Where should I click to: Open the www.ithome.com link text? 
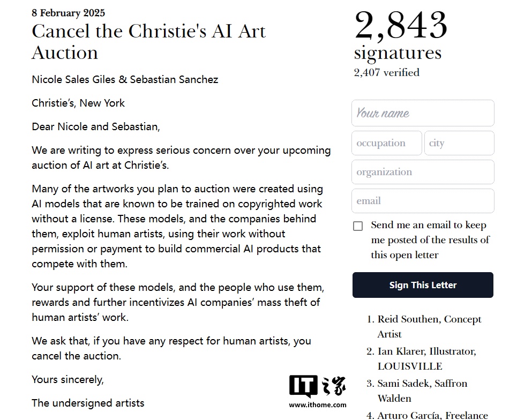point(318,405)
